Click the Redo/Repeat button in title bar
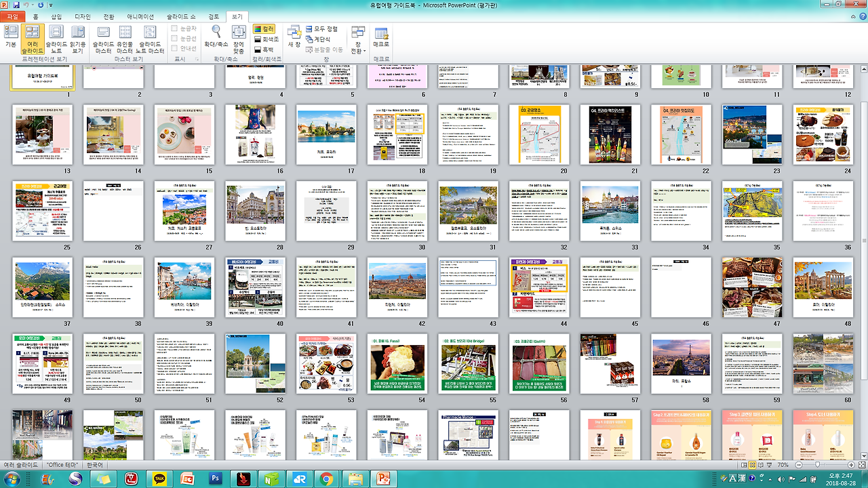The image size is (868, 488). (x=42, y=5)
